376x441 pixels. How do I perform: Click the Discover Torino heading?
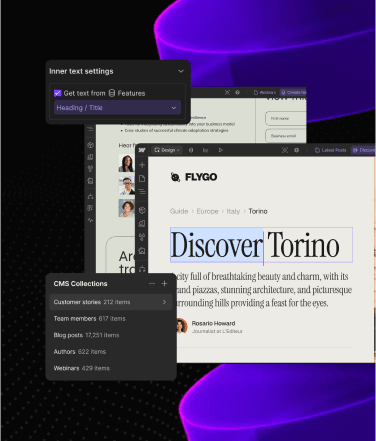[261, 245]
